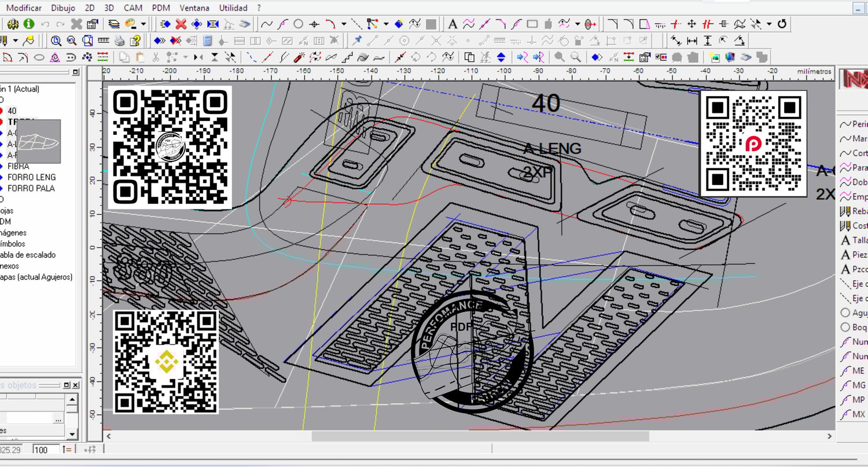Viewport: 868px width, 467px height.
Task: Select the Text tool (A icon)
Action: (453, 24)
